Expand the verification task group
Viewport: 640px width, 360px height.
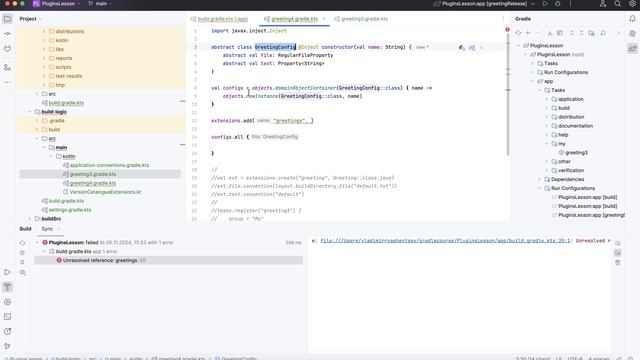[x=547, y=171]
